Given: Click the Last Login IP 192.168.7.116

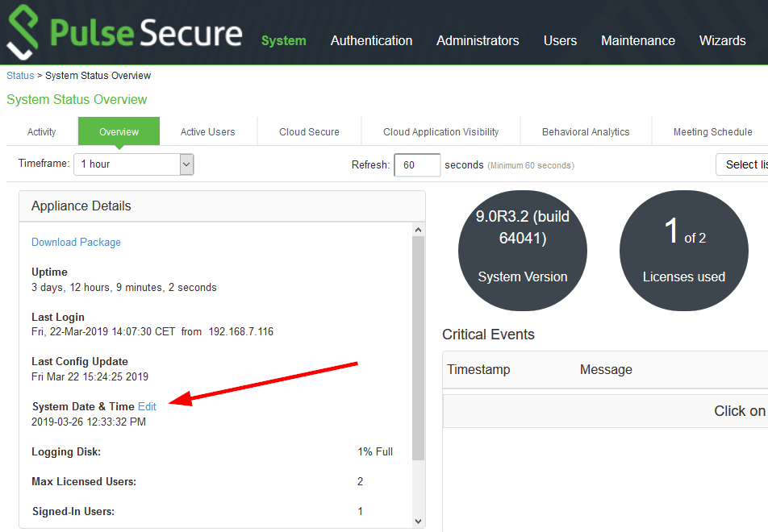Looking at the screenshot, I should (241, 332).
